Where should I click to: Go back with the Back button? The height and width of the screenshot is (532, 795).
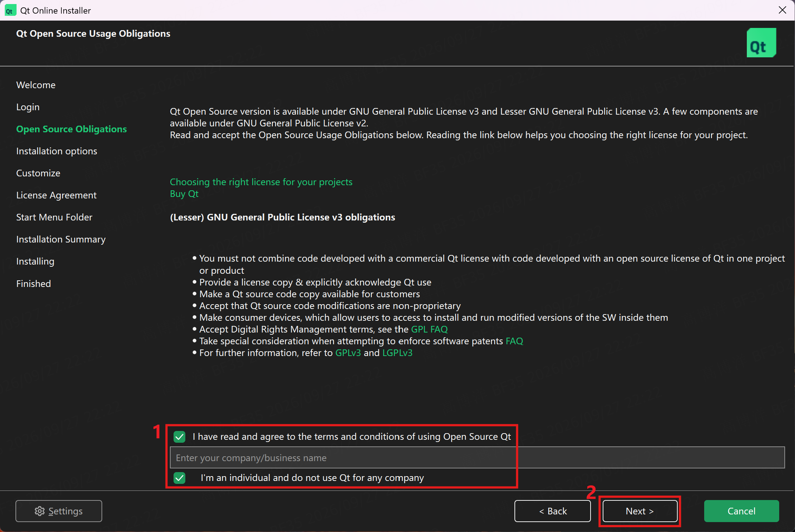pyautogui.click(x=553, y=511)
